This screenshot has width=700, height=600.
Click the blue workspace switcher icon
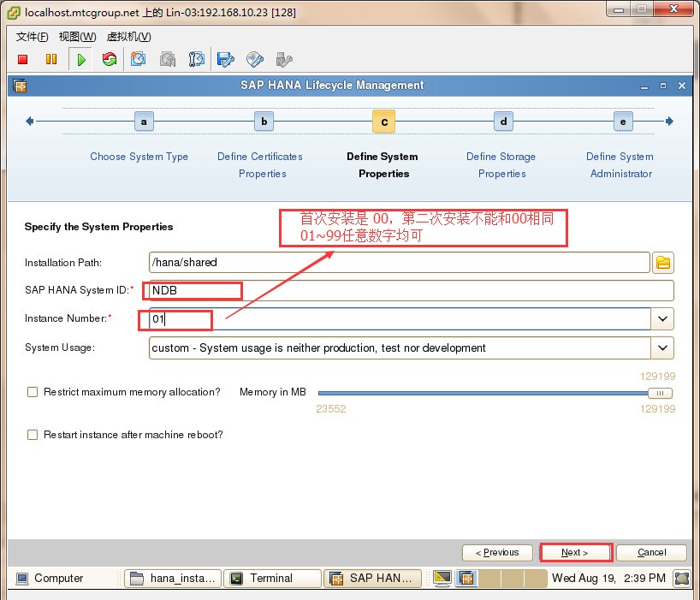[x=466, y=578]
